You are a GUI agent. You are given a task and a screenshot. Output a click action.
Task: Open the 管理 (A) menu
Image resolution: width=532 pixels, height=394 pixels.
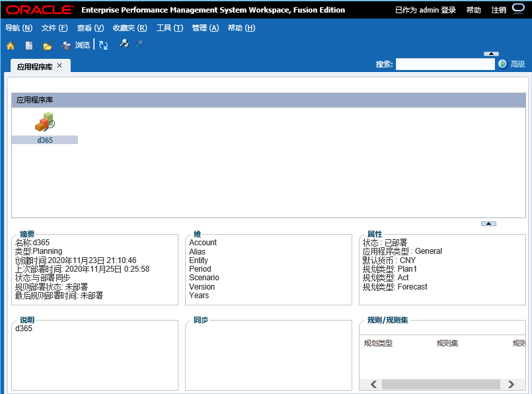pyautogui.click(x=206, y=28)
